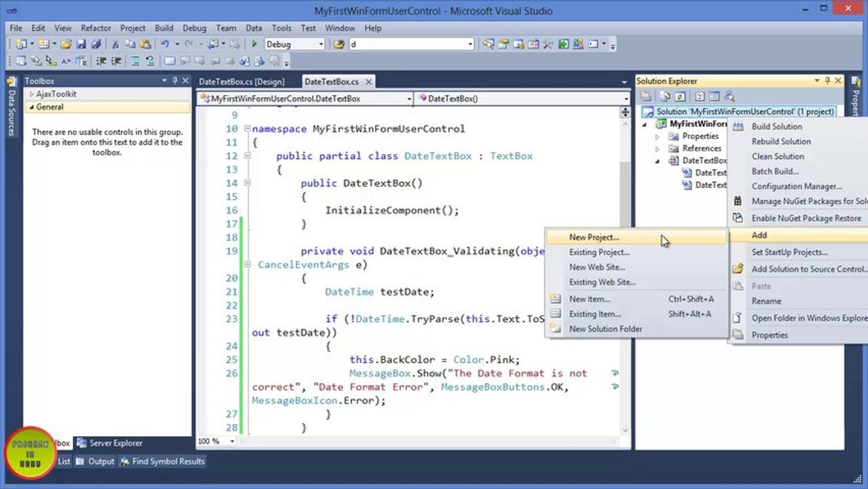868x489 pixels.
Task: Collapse the namespace block at line 10
Action: [x=247, y=129]
